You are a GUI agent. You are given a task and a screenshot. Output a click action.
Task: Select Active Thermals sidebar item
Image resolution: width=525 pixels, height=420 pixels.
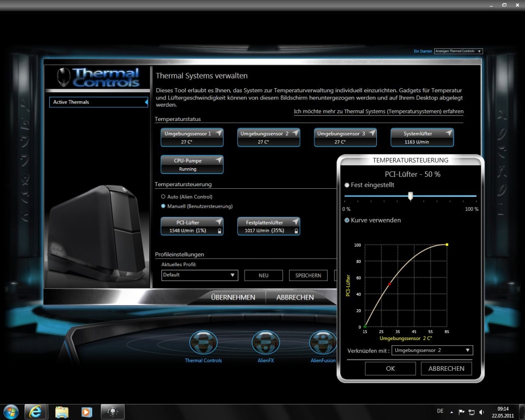pos(98,102)
